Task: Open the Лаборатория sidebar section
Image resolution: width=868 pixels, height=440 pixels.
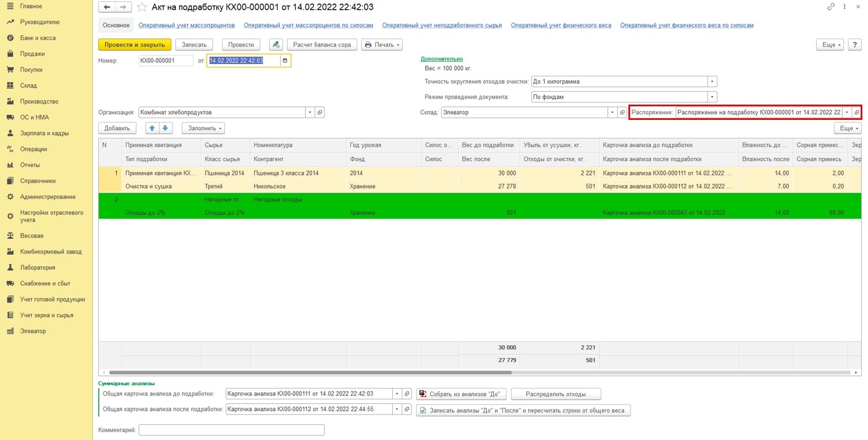Action: (x=37, y=268)
